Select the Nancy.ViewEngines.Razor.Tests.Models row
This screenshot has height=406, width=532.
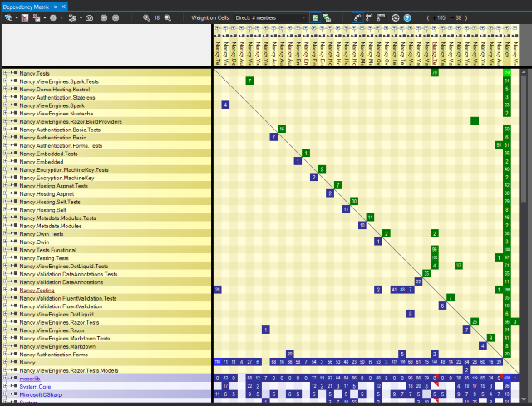coord(106,370)
